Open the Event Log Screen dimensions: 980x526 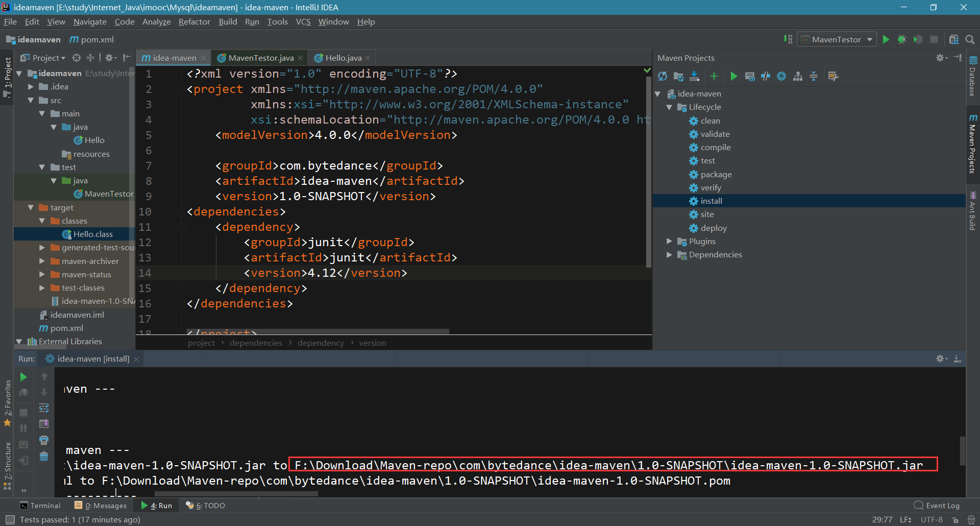pyautogui.click(x=937, y=506)
